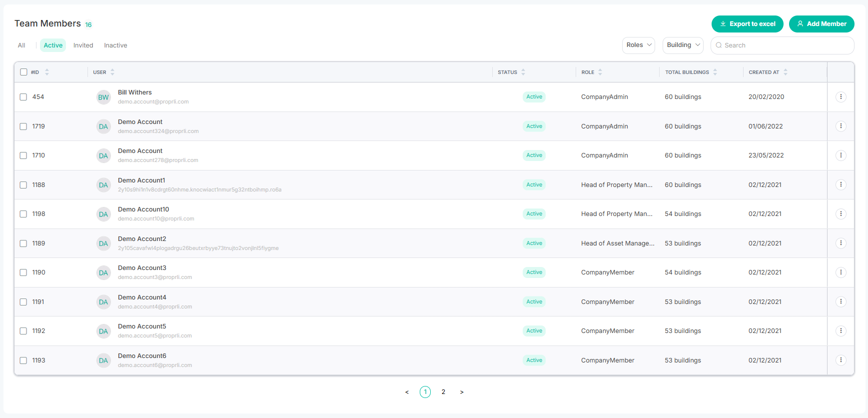Click the email demo.account278@proprli.com
The width and height of the screenshot is (868, 418).
coord(158,160)
